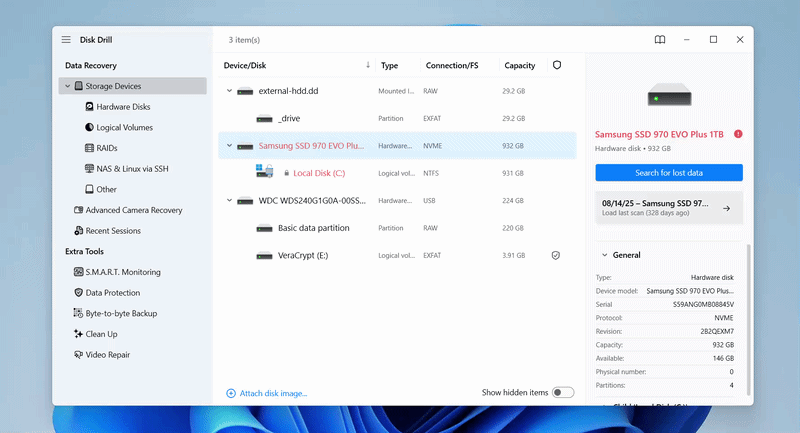The height and width of the screenshot is (433, 800).
Task: Click the 932 GB capacity of Samsung row
Action: 513,146
